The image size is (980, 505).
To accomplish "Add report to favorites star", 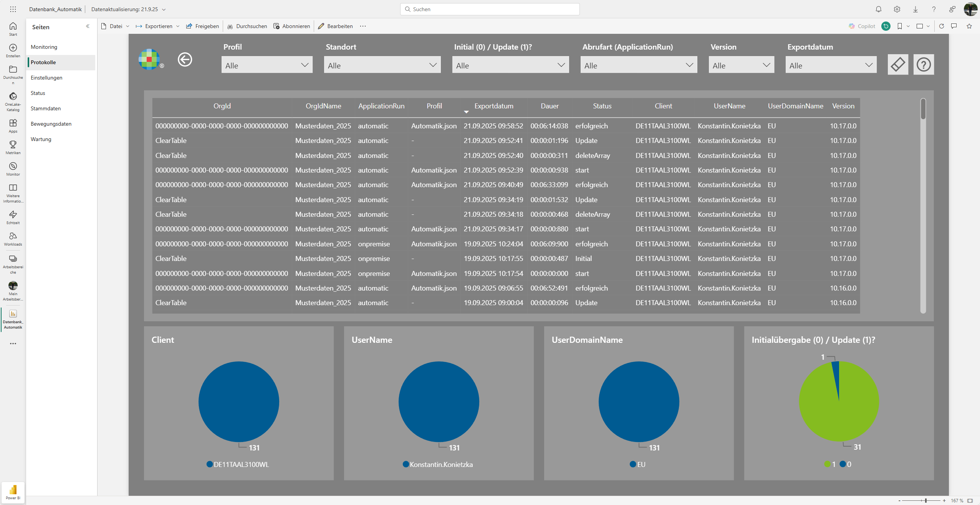I will click(969, 26).
